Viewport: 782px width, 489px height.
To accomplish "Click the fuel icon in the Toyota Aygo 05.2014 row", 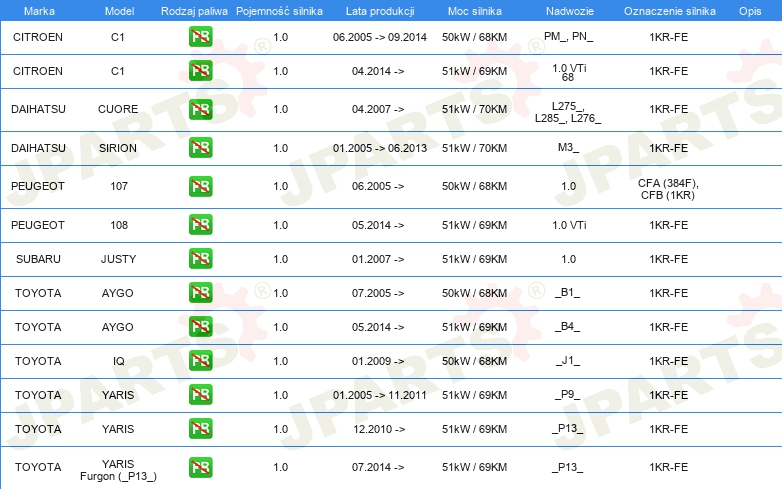I will coord(200,327).
